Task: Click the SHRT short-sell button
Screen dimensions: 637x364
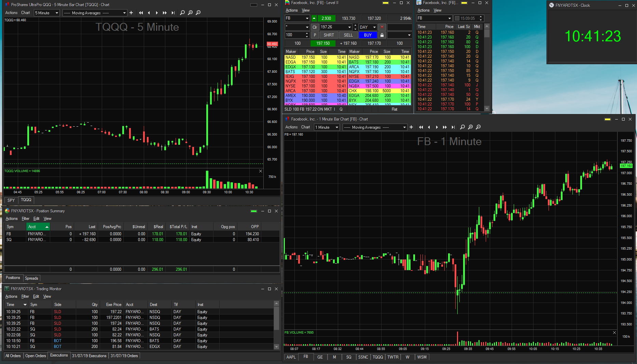Action: pyautogui.click(x=329, y=35)
